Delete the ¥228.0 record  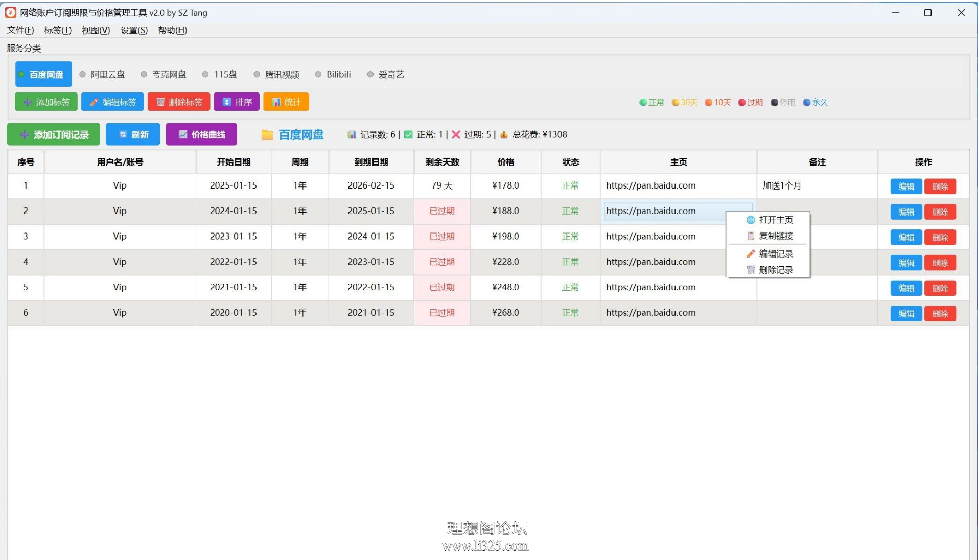(x=940, y=263)
